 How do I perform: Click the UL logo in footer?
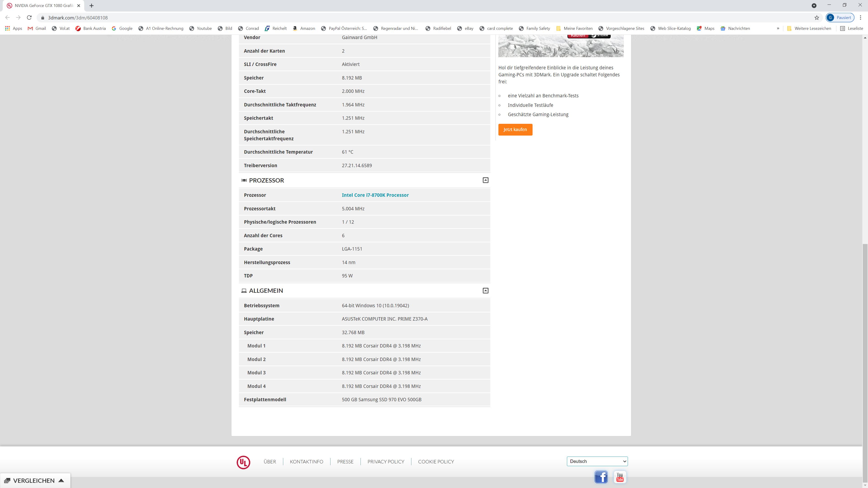pos(243,462)
